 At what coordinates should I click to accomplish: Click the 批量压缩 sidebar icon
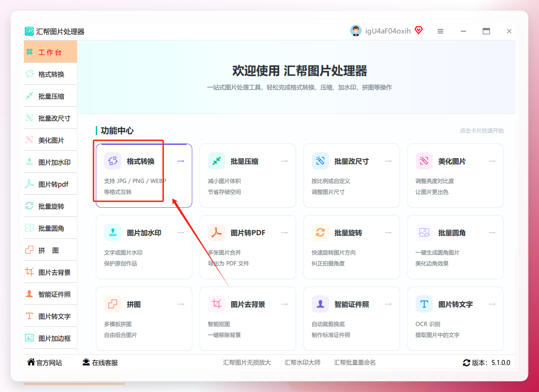coord(29,96)
